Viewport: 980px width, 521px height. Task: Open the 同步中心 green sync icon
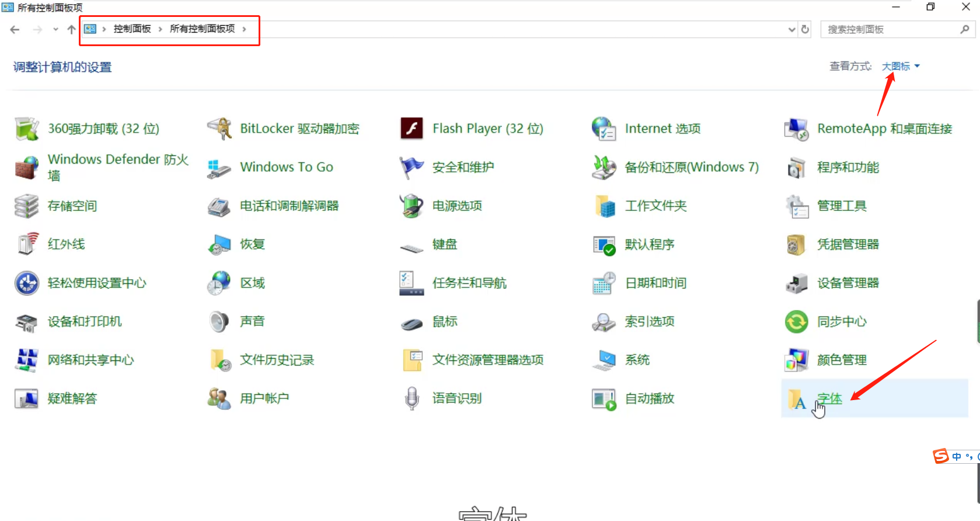pos(796,322)
